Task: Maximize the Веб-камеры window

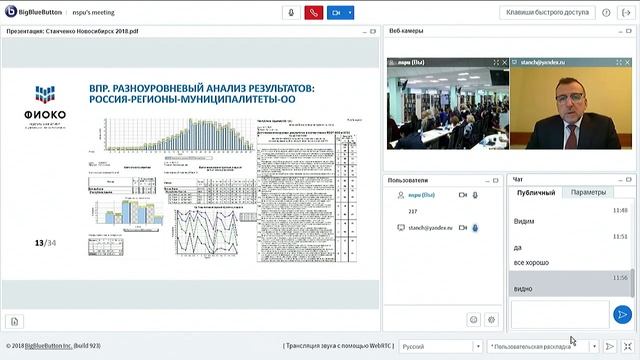Action: pos(629,31)
